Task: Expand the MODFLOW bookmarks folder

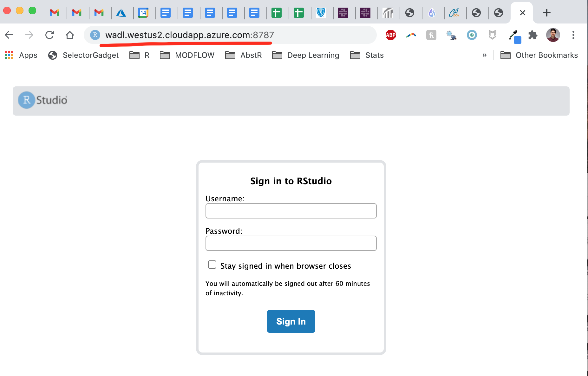Action: coord(187,55)
